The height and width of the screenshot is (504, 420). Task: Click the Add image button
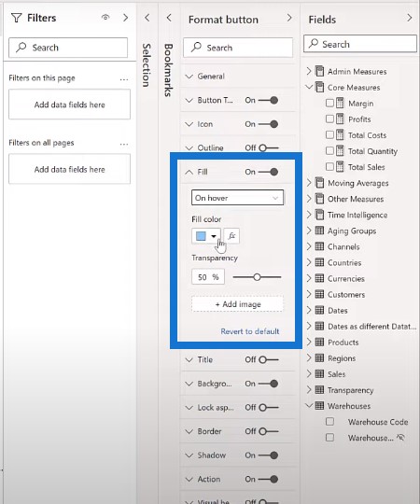[x=237, y=304]
